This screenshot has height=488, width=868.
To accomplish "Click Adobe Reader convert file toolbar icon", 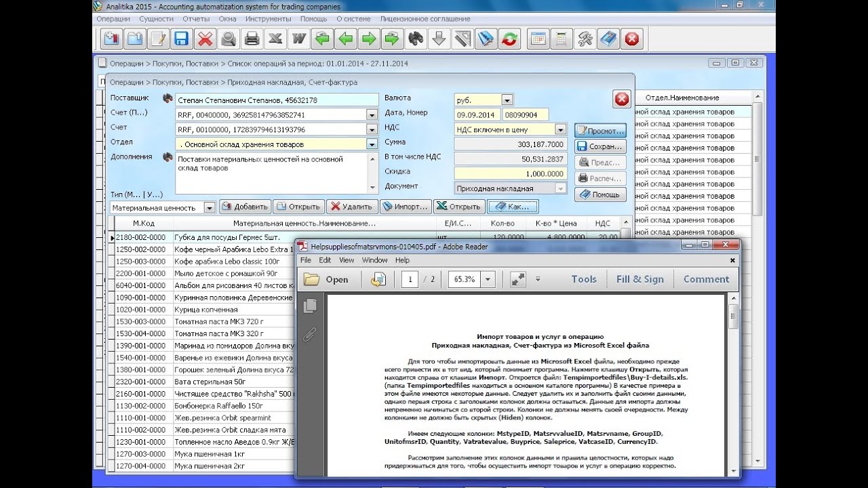I will (x=378, y=279).
